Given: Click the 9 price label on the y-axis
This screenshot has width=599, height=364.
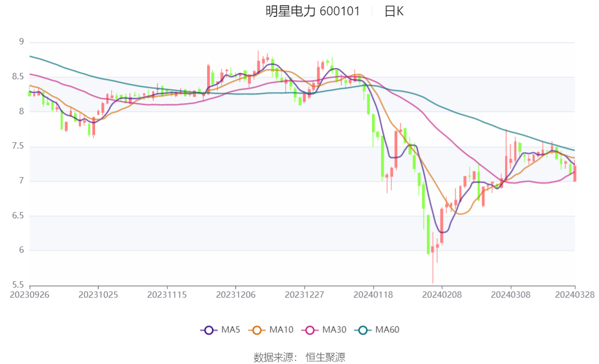Looking at the screenshot, I should 21,42.
